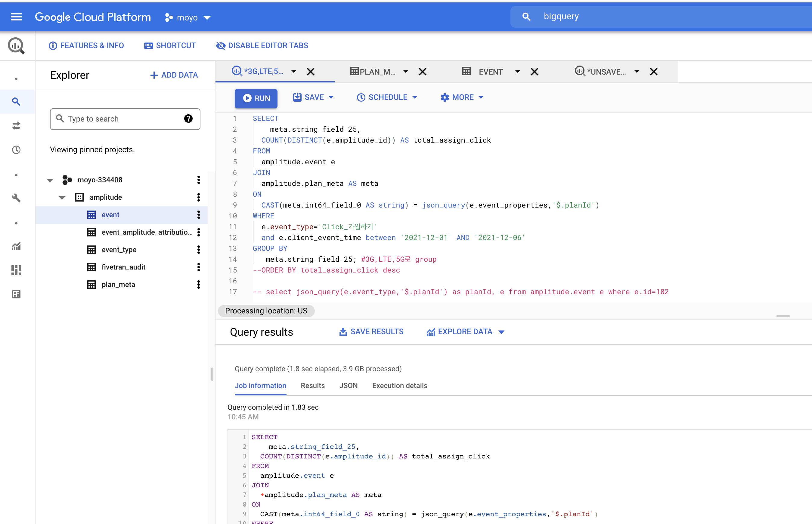Click SAVE RESULTS
812x524 pixels.
371,332
